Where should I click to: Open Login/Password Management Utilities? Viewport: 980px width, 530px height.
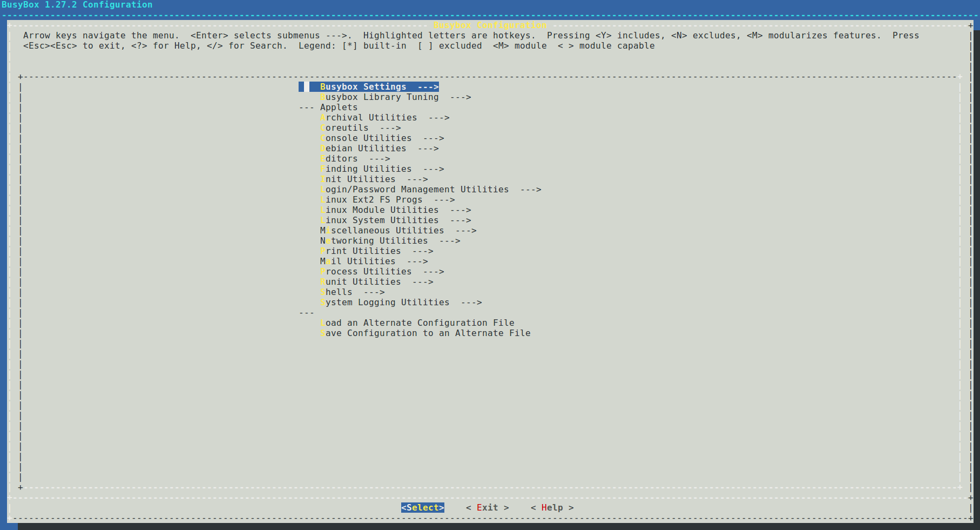430,190
